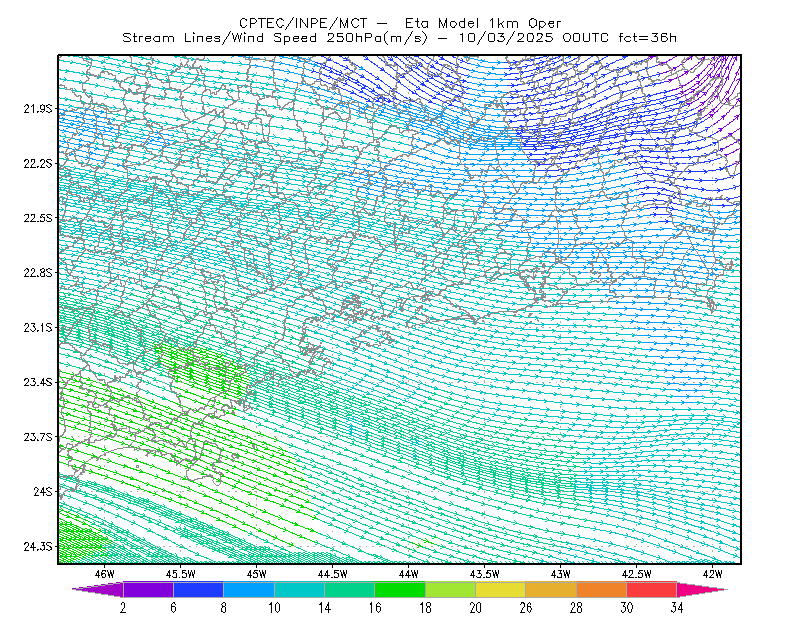Click the legend value label 34
This screenshot has height=618, width=800.
click(677, 608)
